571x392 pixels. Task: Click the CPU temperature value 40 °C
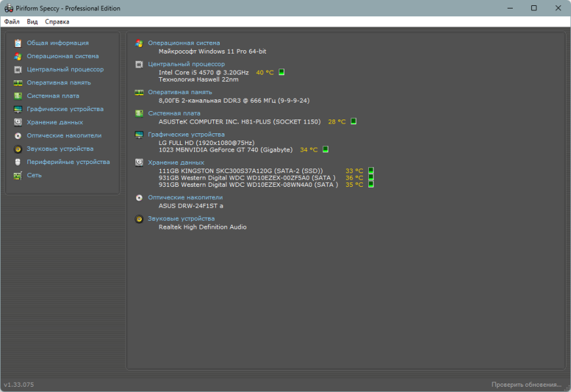(x=265, y=73)
